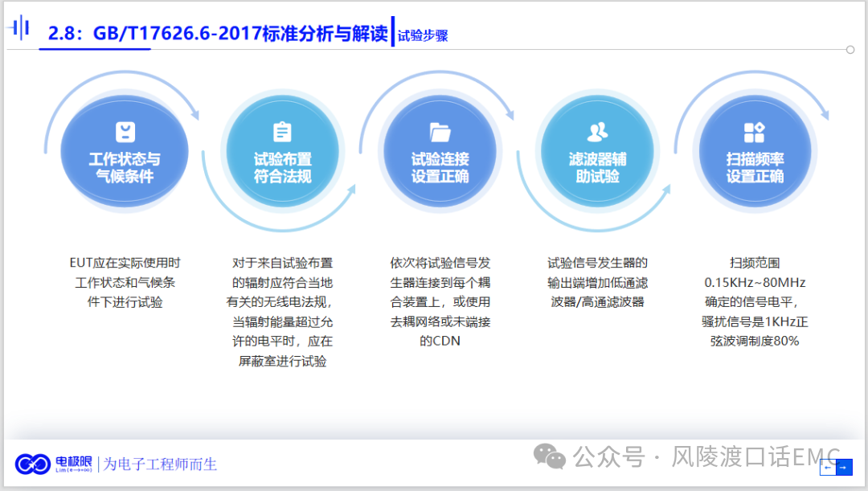Click the 试验步骤 subtitle text
Image resolution: width=868 pixels, height=491 pixels.
click(x=423, y=36)
